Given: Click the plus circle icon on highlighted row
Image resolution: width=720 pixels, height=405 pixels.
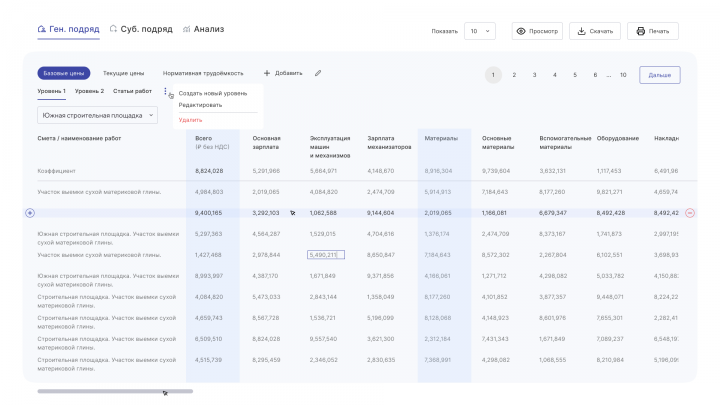Looking at the screenshot, I should coord(29,212).
